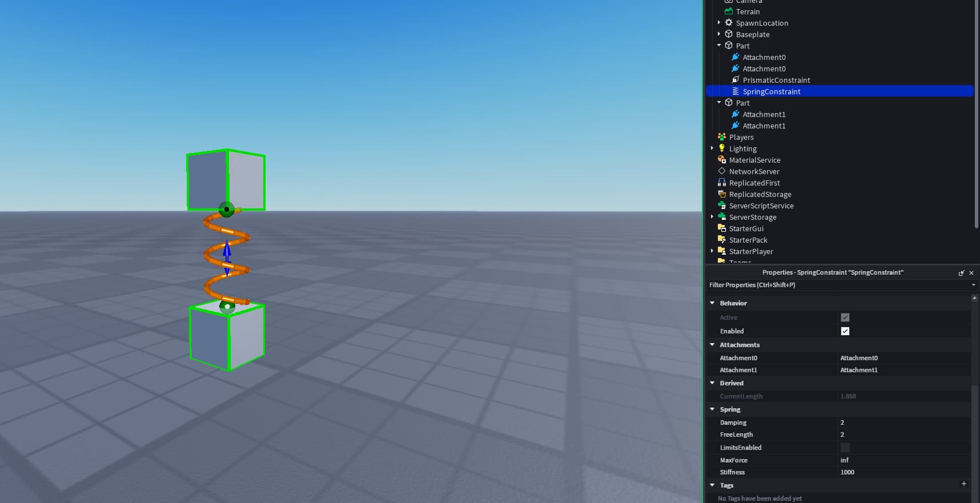Collapse the Derived properties section
Viewport: 980px width, 503px height.
click(712, 383)
